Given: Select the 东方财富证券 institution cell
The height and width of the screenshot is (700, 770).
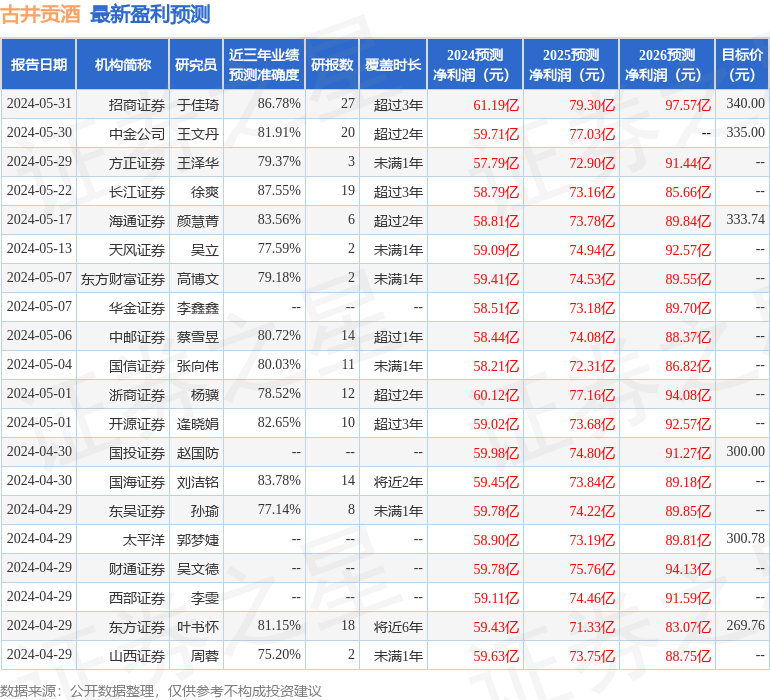Looking at the screenshot, I should coord(123,279).
